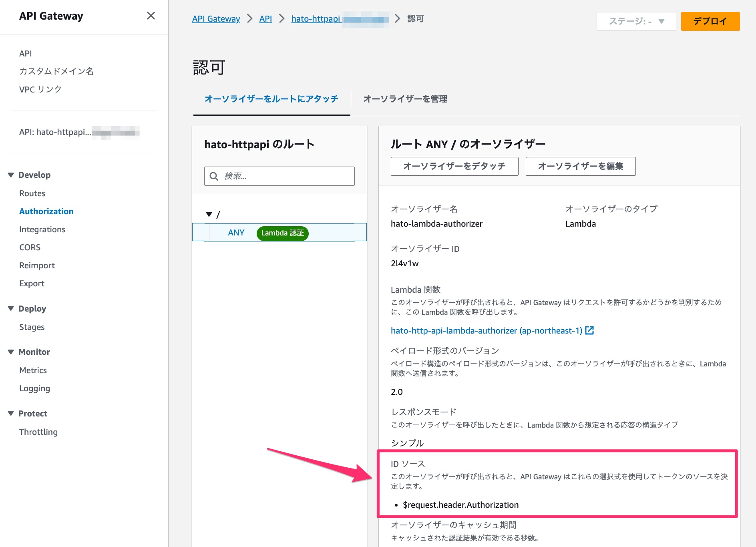Open the ステージ dropdown
The height and width of the screenshot is (547, 756).
click(x=636, y=21)
